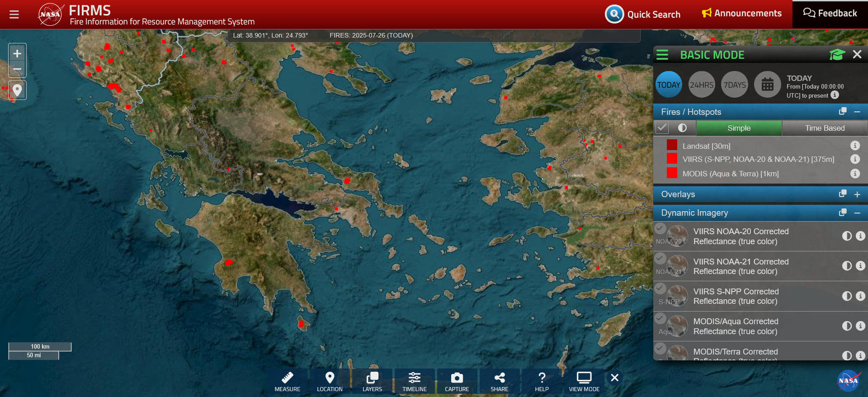Open Quick Search
The height and width of the screenshot is (397, 868).
[643, 14]
